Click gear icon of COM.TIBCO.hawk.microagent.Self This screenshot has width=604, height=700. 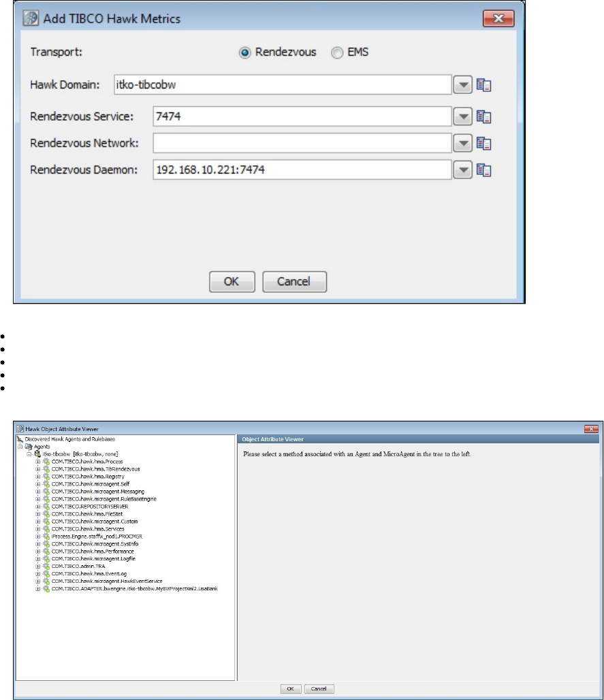46,484
